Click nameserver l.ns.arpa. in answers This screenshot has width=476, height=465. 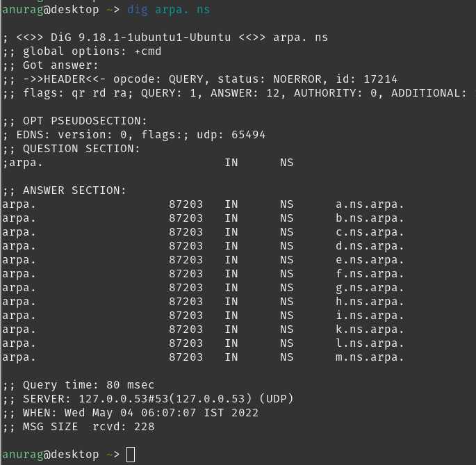pos(370,343)
